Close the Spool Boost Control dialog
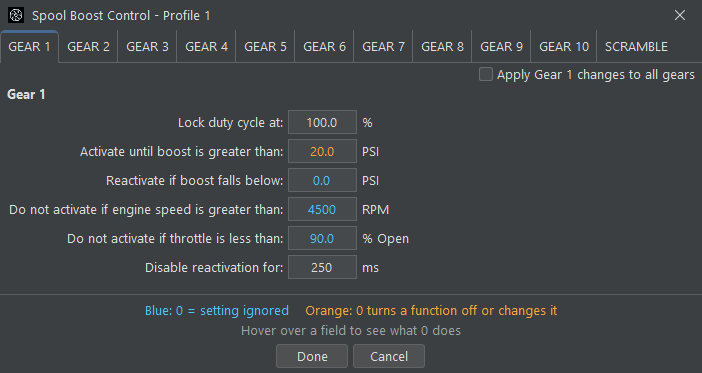702x373 pixels. 680,15
